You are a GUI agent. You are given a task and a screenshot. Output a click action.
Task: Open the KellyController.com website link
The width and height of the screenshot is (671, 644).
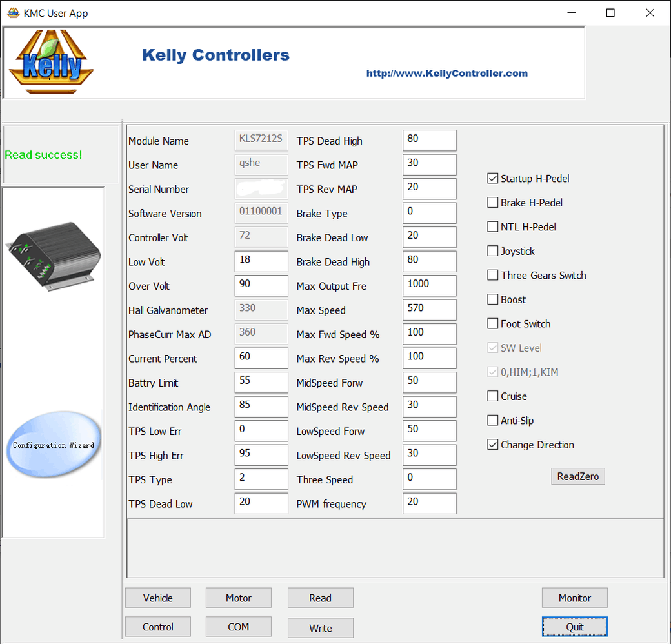point(446,73)
